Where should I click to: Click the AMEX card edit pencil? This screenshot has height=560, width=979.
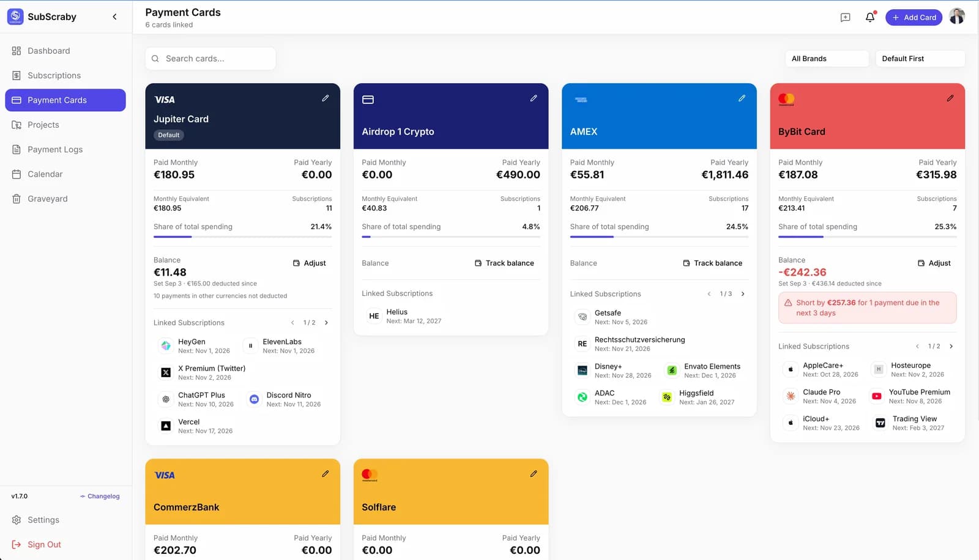tap(742, 98)
